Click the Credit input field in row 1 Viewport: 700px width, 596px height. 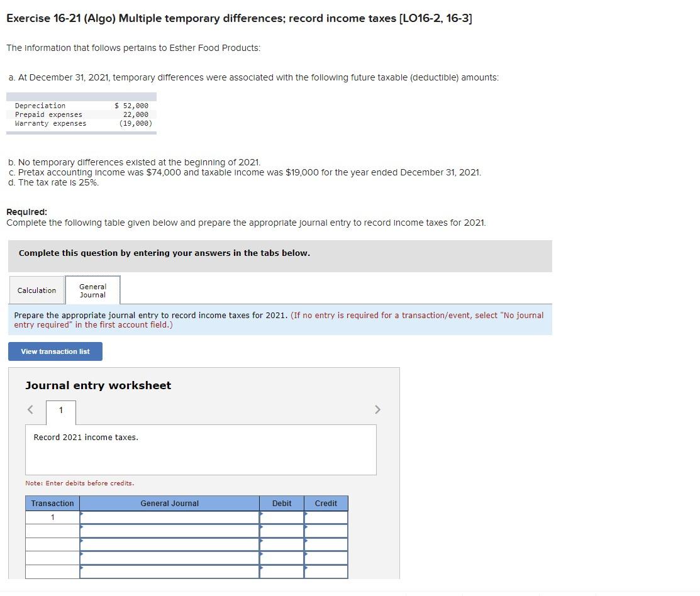pyautogui.click(x=327, y=517)
